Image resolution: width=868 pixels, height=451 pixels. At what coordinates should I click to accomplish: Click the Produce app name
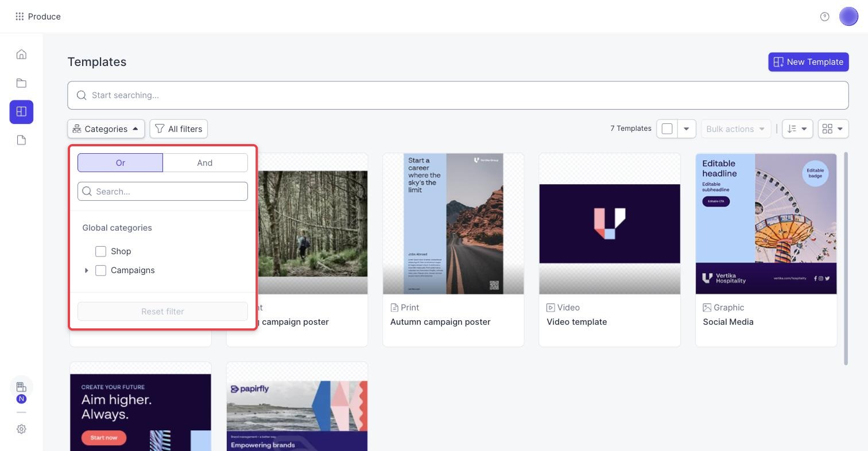coord(44,17)
